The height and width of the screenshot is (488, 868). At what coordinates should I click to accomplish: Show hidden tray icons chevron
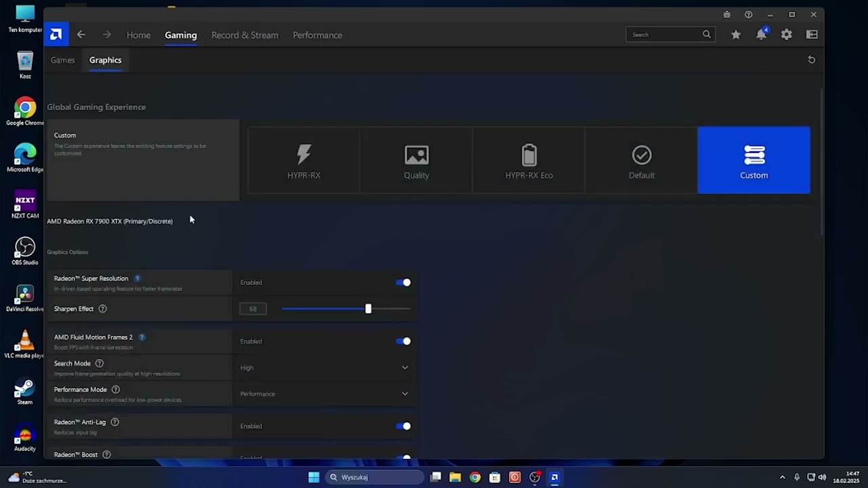point(782,477)
